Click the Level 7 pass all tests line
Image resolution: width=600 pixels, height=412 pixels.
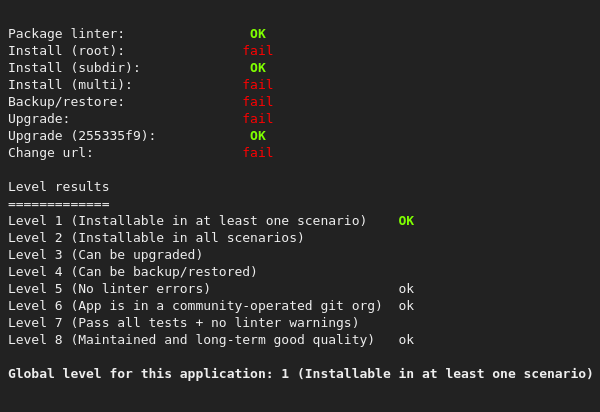click(183, 323)
